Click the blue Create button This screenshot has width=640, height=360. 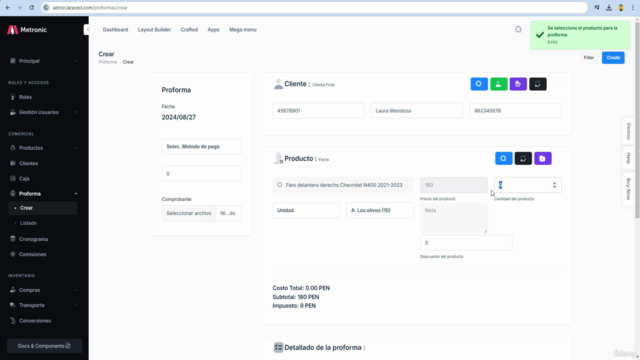tap(613, 58)
